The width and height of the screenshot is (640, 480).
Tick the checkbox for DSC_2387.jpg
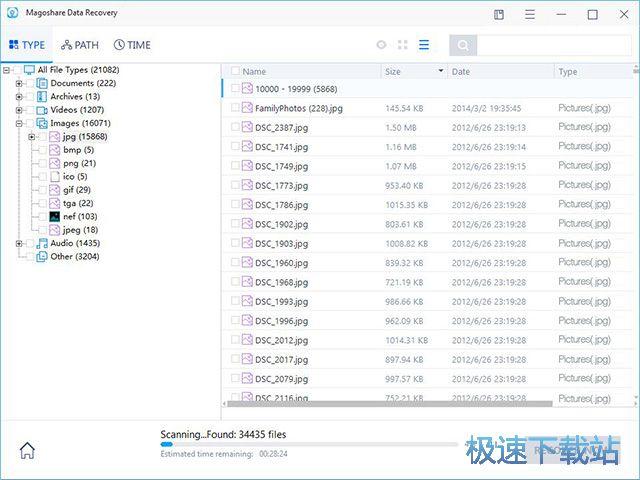235,127
